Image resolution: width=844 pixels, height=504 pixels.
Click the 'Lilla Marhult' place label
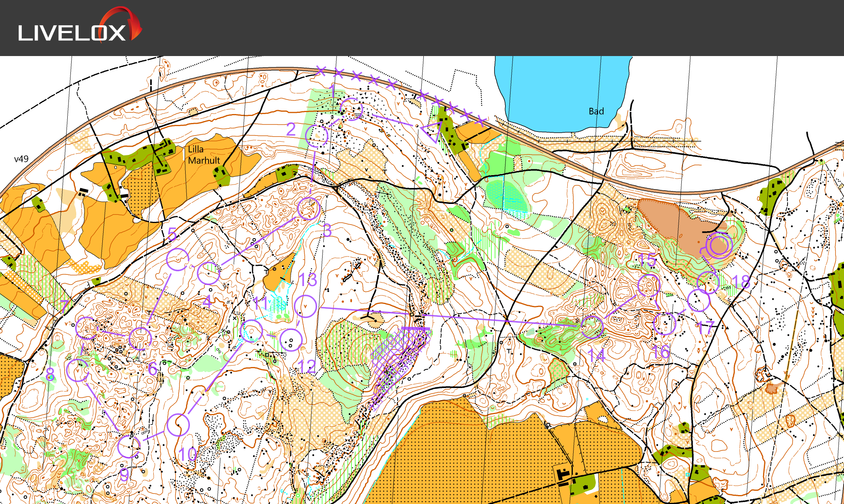[x=204, y=155]
